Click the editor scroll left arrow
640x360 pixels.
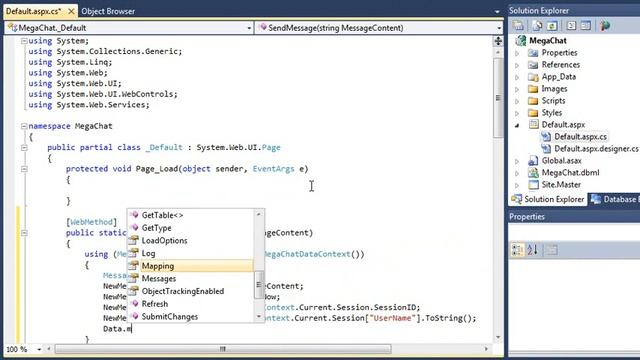coord(49,349)
